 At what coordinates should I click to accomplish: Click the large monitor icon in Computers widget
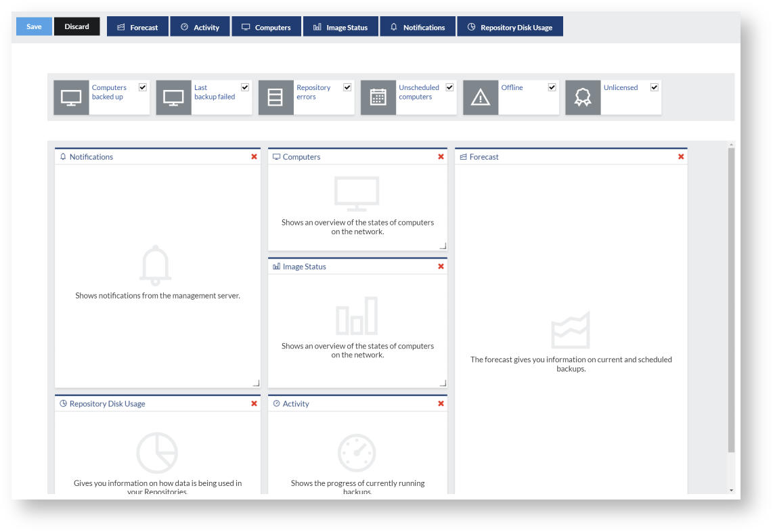[x=357, y=194]
